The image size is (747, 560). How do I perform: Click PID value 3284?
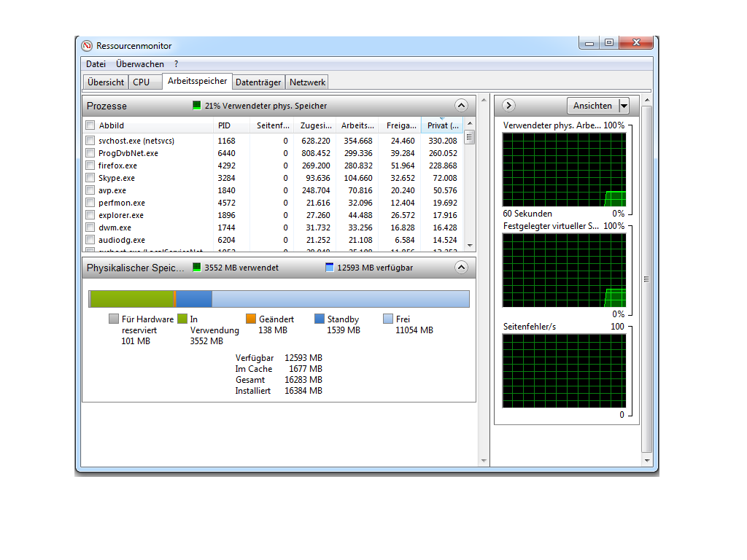[226, 178]
